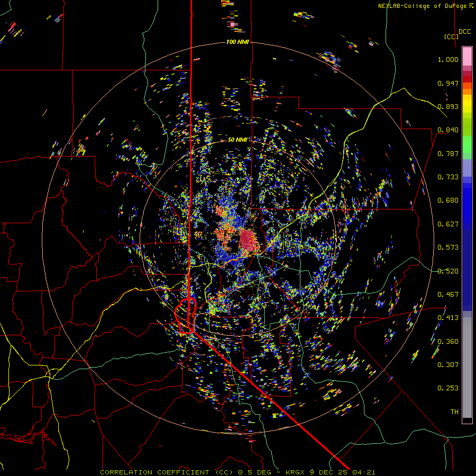Click the 0.733 legend value
The image size is (476, 476).
(x=448, y=177)
